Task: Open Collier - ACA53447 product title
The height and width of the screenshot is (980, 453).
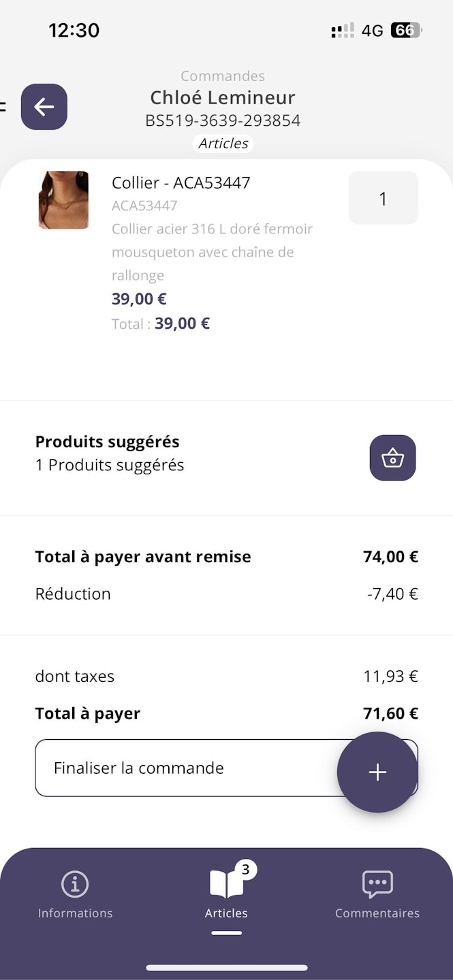Action: pyautogui.click(x=181, y=182)
